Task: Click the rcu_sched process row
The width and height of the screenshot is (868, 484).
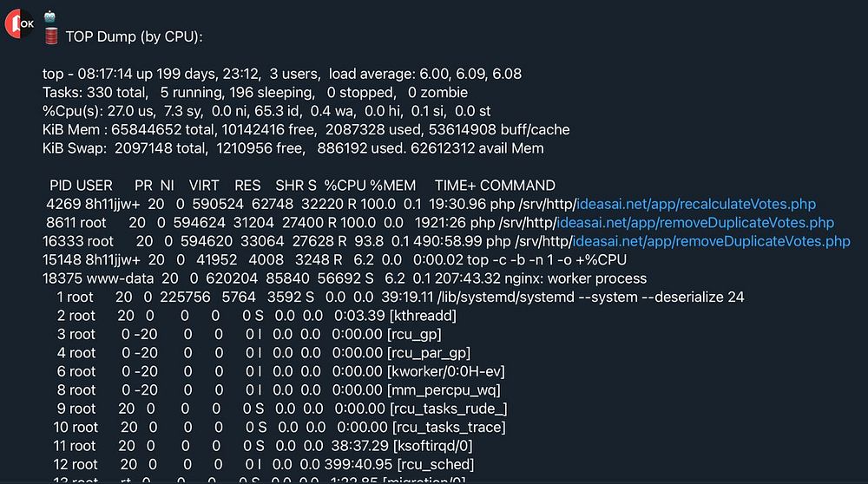Action: 264,465
